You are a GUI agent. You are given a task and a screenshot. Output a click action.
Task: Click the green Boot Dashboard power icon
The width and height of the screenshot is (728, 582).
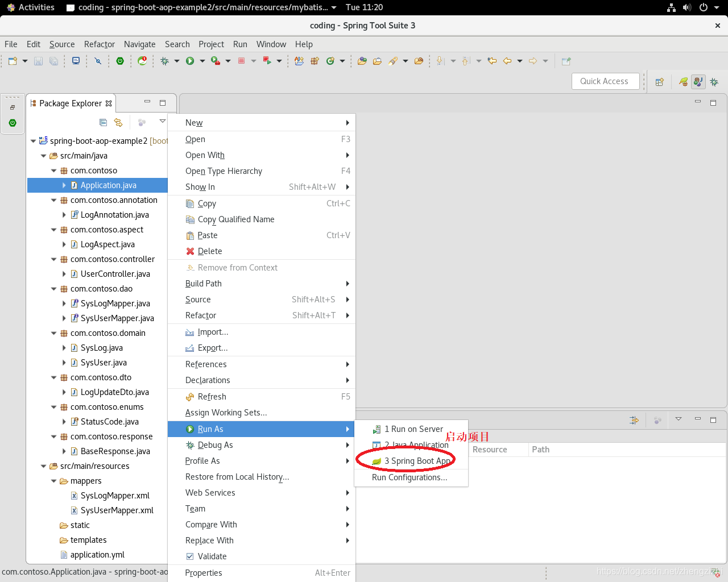[120, 61]
